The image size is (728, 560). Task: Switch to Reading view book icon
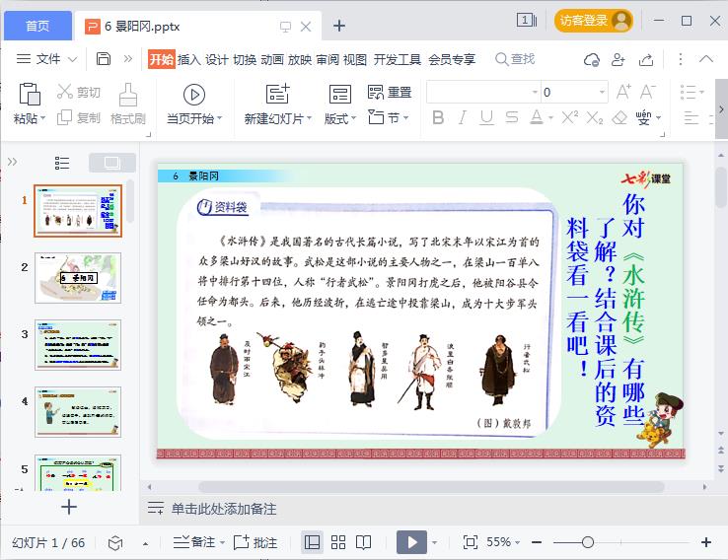click(x=363, y=542)
